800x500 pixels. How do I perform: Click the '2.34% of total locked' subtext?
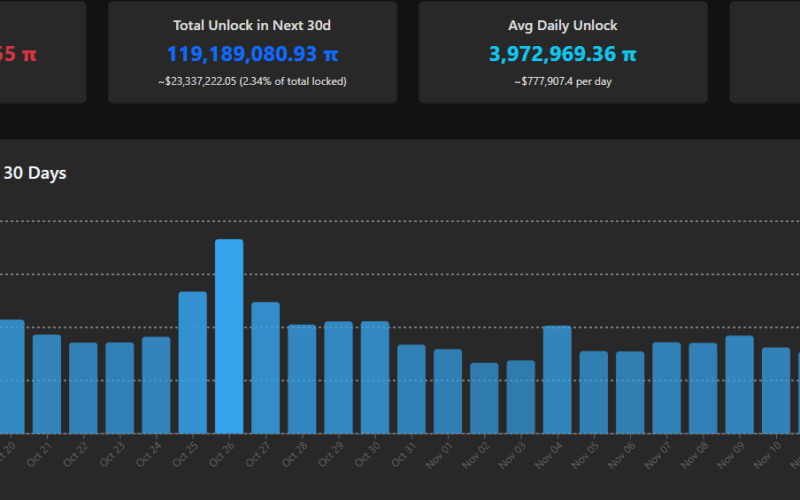tap(293, 81)
